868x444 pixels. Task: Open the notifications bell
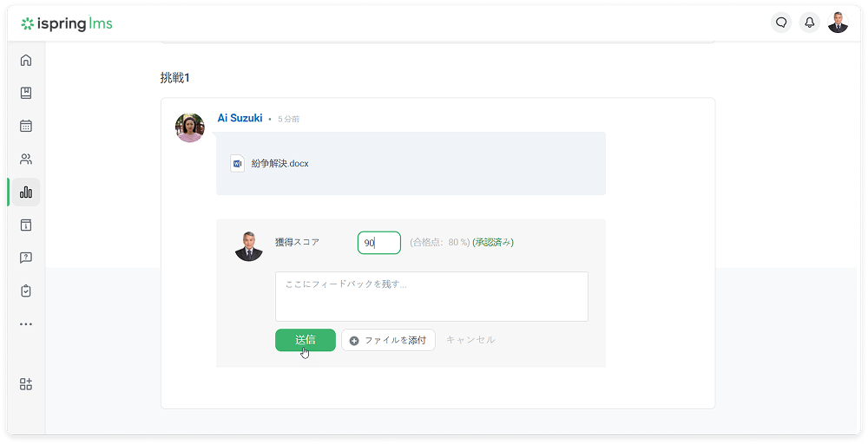click(x=809, y=23)
